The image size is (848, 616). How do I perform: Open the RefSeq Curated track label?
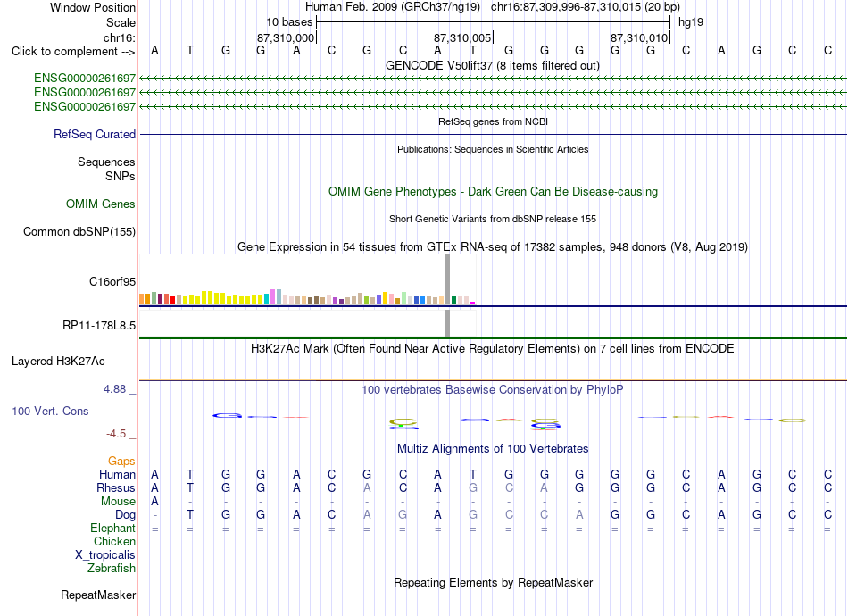pyautogui.click(x=95, y=134)
